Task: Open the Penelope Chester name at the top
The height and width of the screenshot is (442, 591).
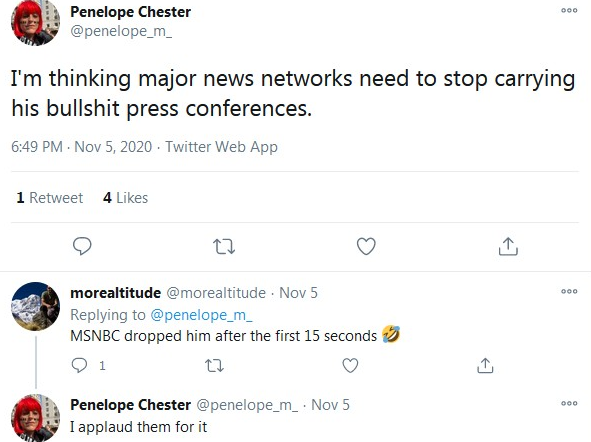Action: (130, 12)
